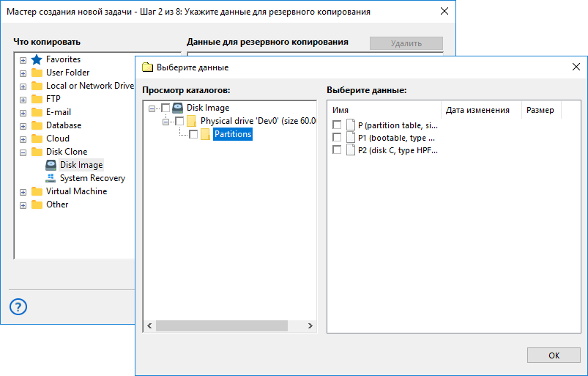Image resolution: width=588 pixels, height=376 pixels.
Task: Click the Partitions folder icon
Action: 205,134
